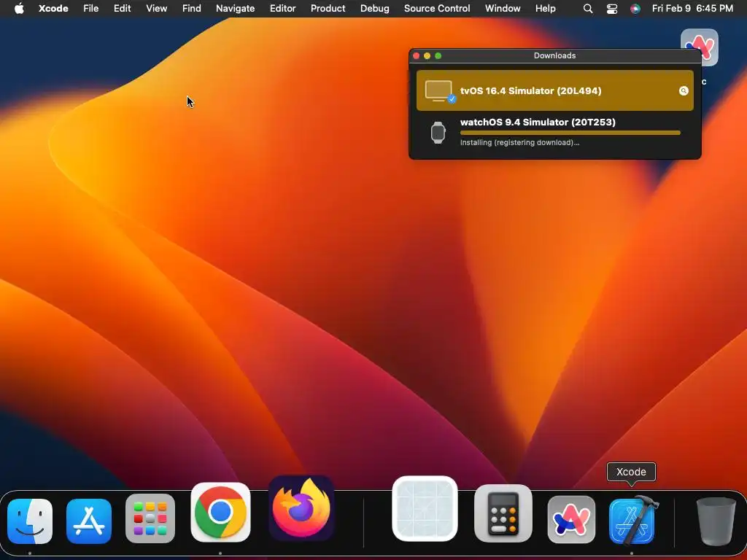Click the date and time in menu bar

click(x=692, y=9)
